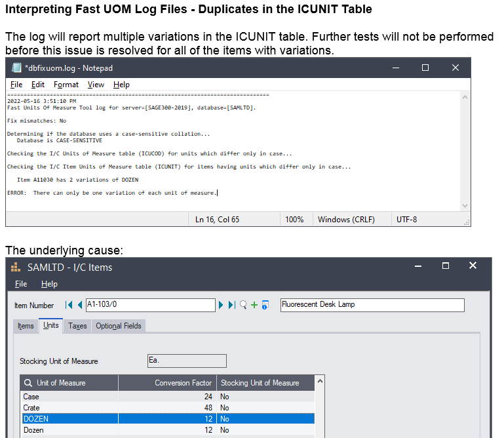
Task: Go to next item record arrow
Action: point(221,305)
